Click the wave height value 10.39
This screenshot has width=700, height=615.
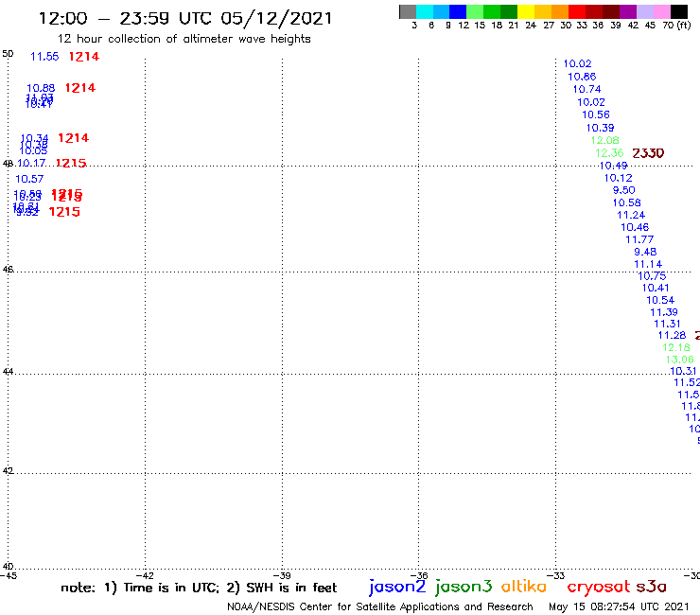(x=600, y=128)
